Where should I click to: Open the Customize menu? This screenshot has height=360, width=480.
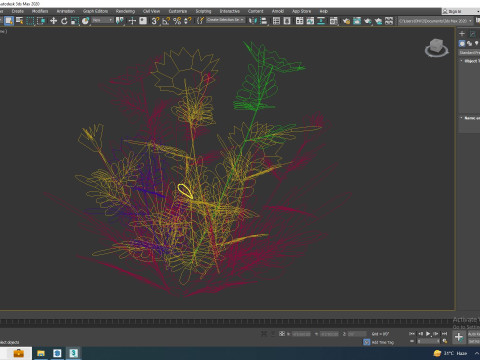pyautogui.click(x=178, y=11)
